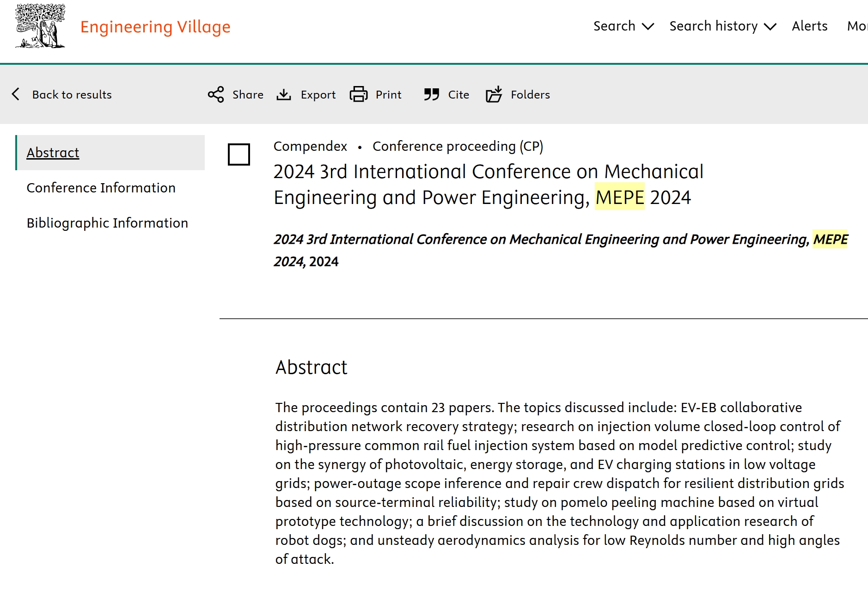Click the italic MEPE 2024 source title
This screenshot has height=599, width=868.
[560, 240]
